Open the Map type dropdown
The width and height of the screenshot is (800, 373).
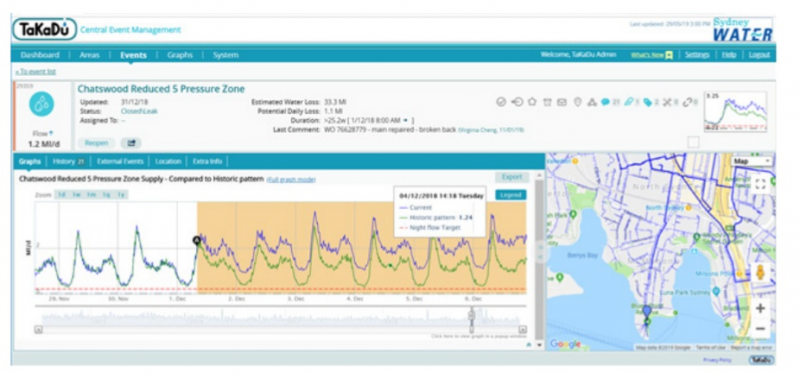(x=752, y=161)
